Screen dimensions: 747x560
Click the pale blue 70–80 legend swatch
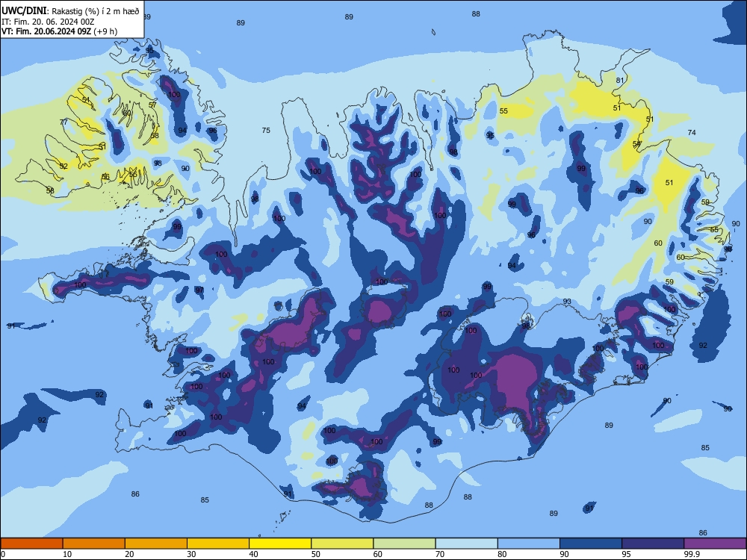[x=466, y=544]
